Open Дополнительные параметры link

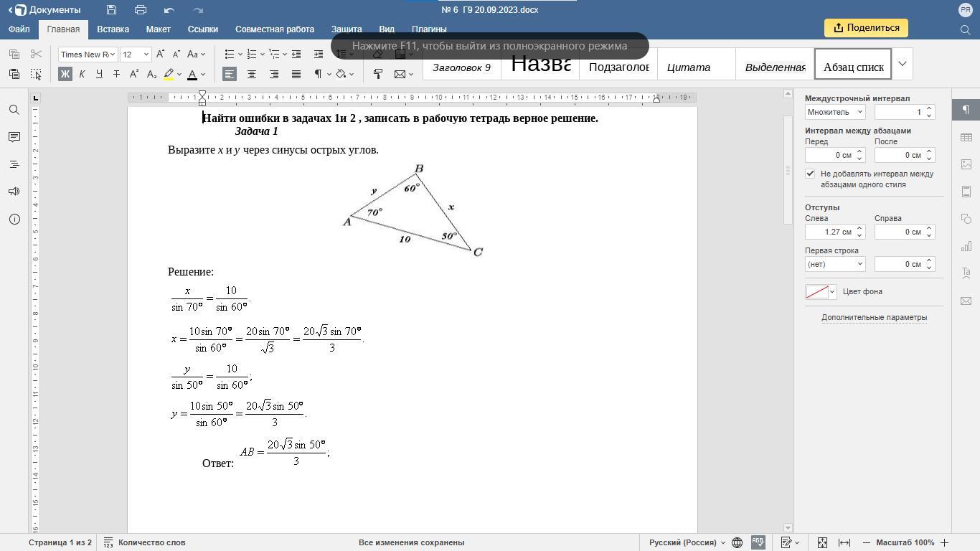874,317
